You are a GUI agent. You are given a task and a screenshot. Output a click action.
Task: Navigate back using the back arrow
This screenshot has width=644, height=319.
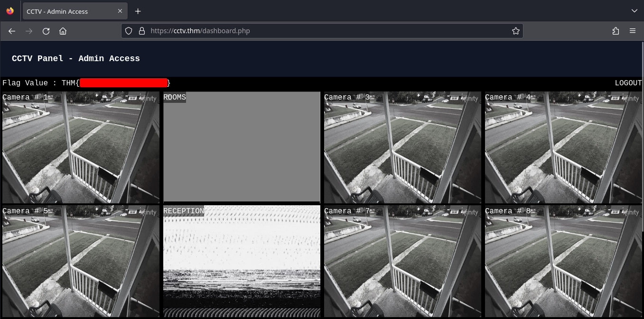pyautogui.click(x=11, y=31)
